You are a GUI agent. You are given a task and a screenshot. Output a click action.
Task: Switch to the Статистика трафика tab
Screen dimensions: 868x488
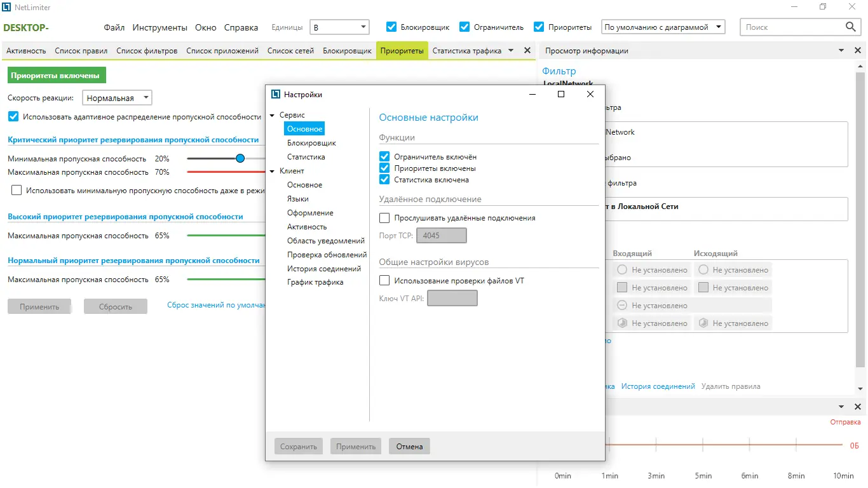tap(467, 51)
